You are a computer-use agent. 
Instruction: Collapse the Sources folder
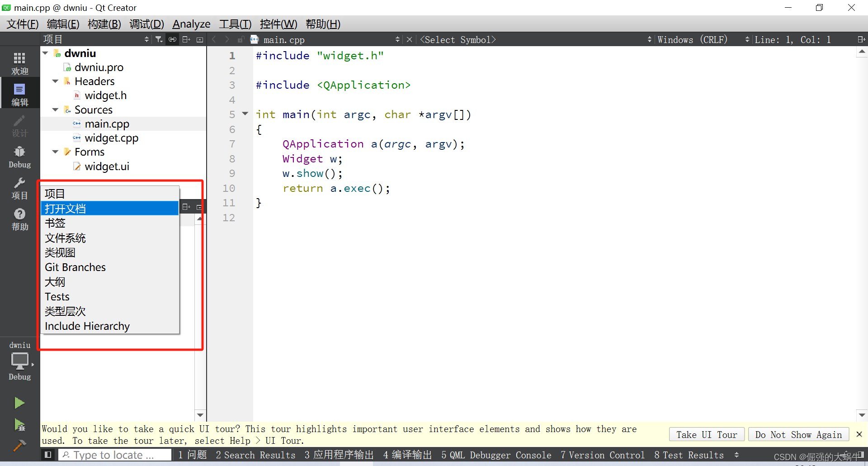[56, 110]
